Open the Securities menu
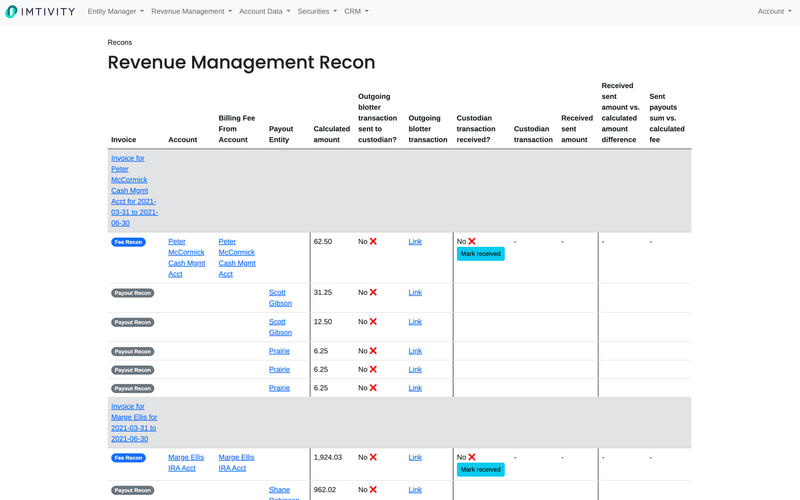This screenshot has height=500, width=800. (x=317, y=12)
